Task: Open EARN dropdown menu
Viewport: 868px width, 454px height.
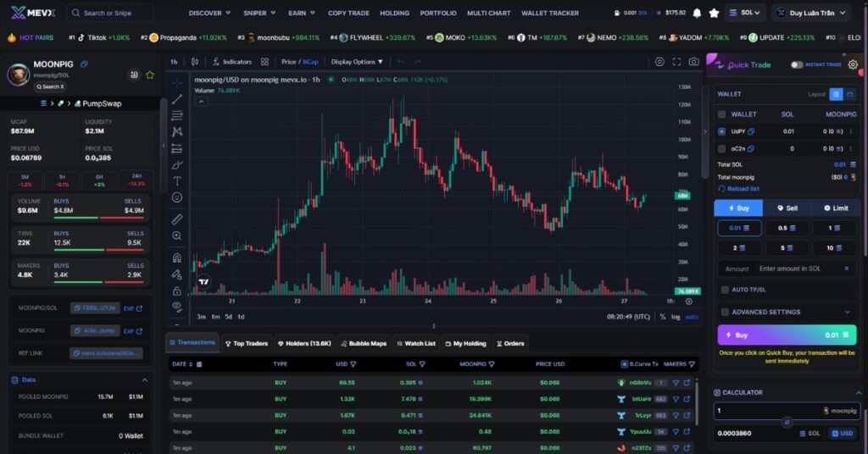Action: pyautogui.click(x=302, y=13)
